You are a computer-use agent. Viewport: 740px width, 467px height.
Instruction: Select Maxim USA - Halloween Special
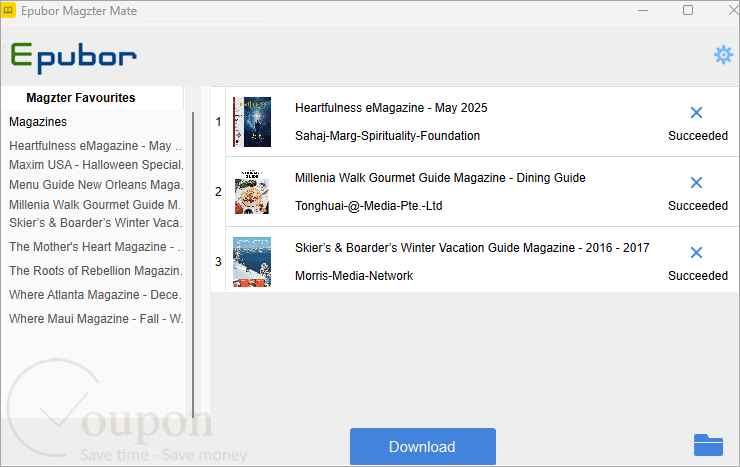[x=96, y=165]
